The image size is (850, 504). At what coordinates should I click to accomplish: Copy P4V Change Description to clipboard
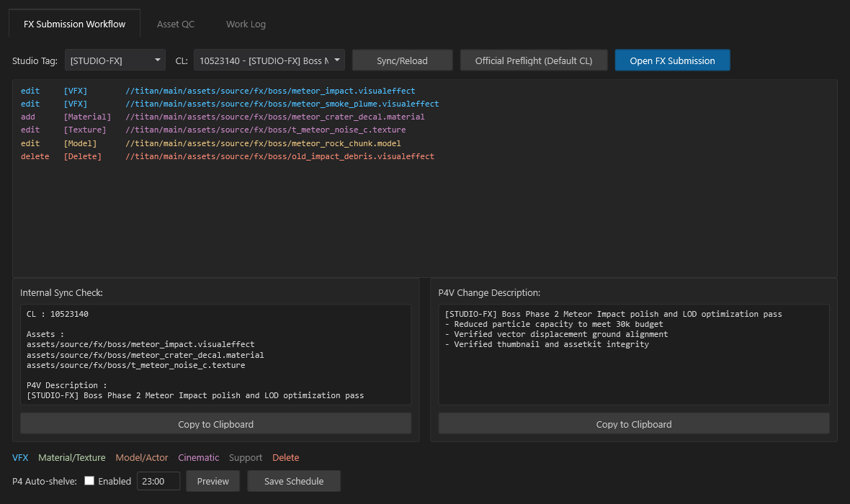[634, 424]
